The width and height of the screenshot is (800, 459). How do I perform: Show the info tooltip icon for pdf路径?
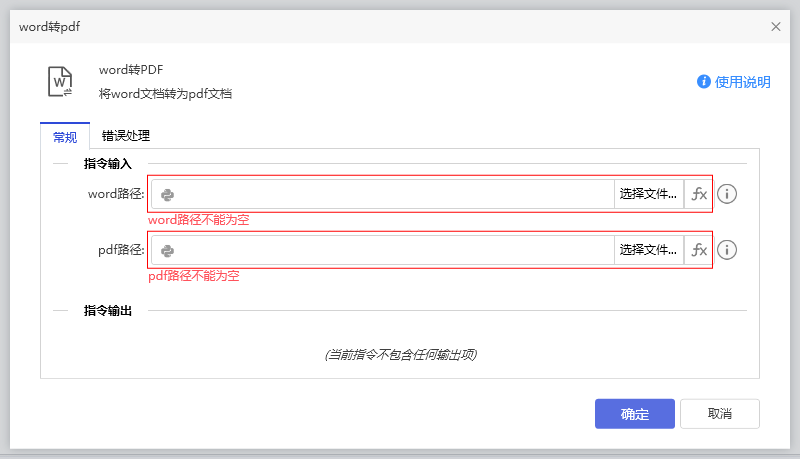(728, 250)
